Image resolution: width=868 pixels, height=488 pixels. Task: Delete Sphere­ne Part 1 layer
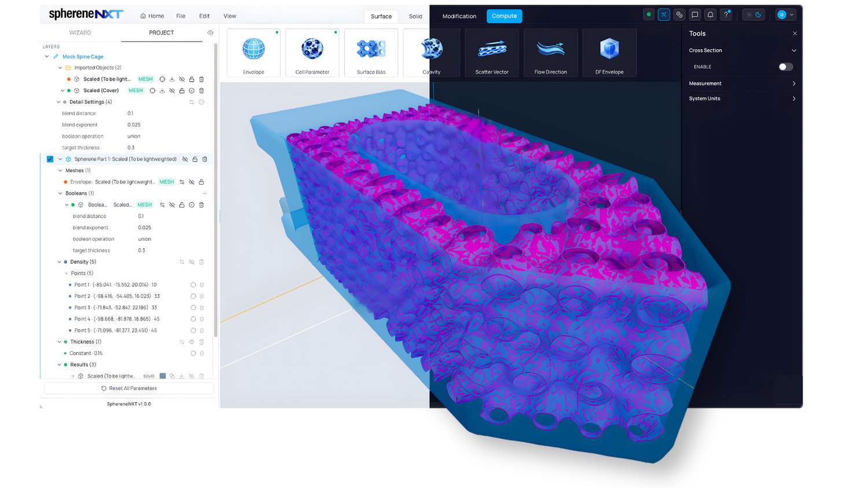point(205,159)
